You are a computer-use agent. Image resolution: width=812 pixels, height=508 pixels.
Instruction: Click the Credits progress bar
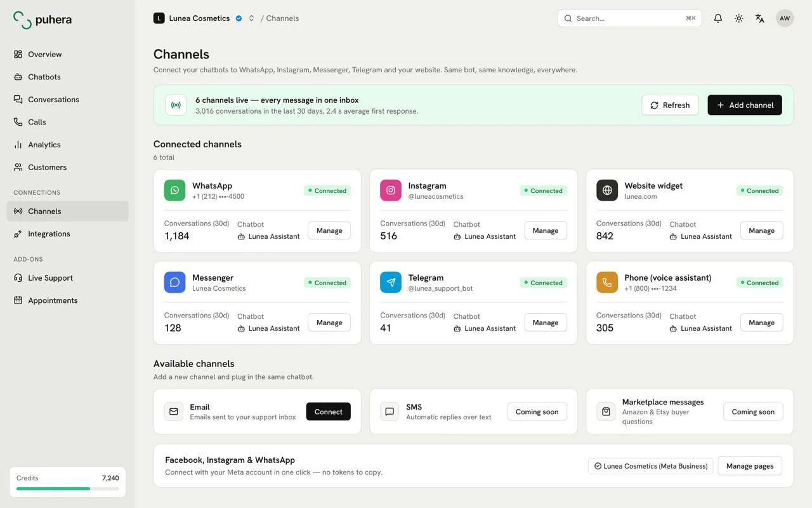coord(68,489)
